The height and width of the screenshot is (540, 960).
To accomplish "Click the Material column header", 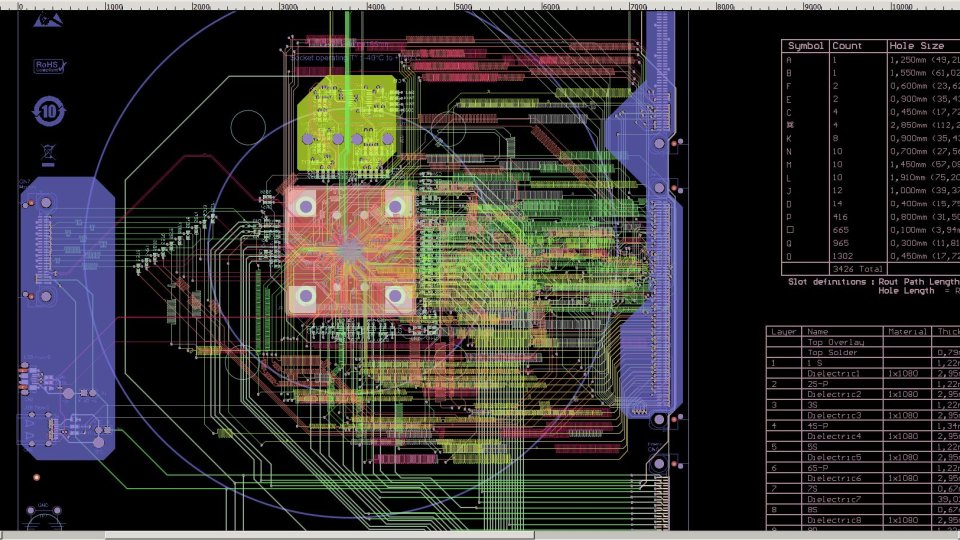I will (x=907, y=331).
